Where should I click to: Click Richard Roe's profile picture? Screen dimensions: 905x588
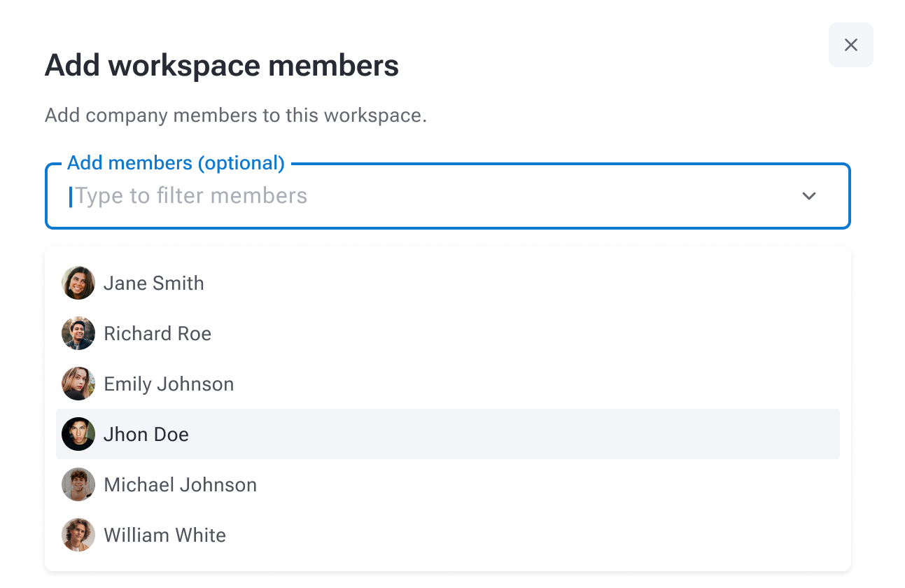pos(78,333)
